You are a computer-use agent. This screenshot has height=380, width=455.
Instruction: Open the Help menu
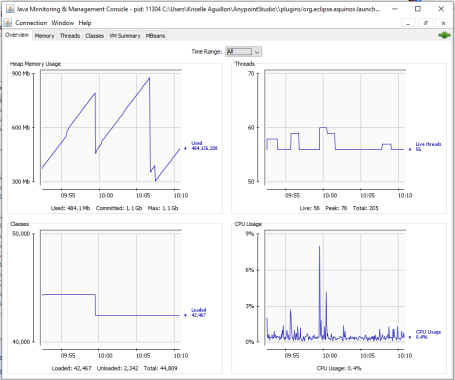(x=85, y=23)
